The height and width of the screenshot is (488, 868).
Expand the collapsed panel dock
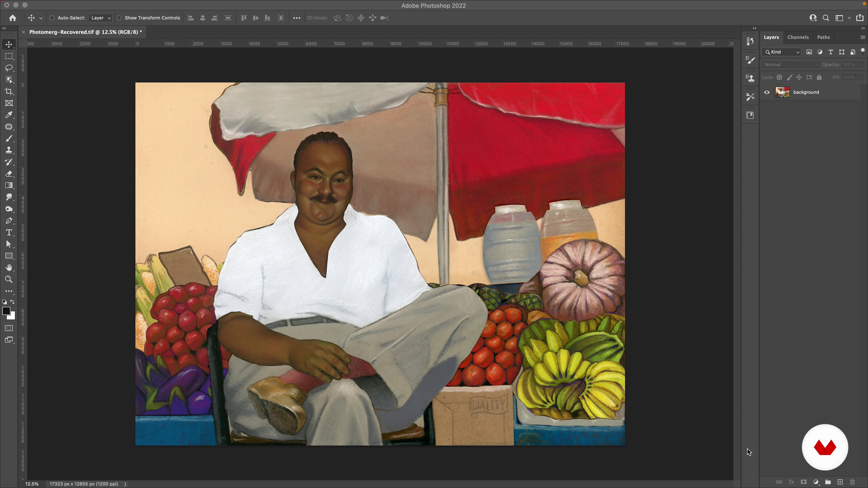(755, 28)
